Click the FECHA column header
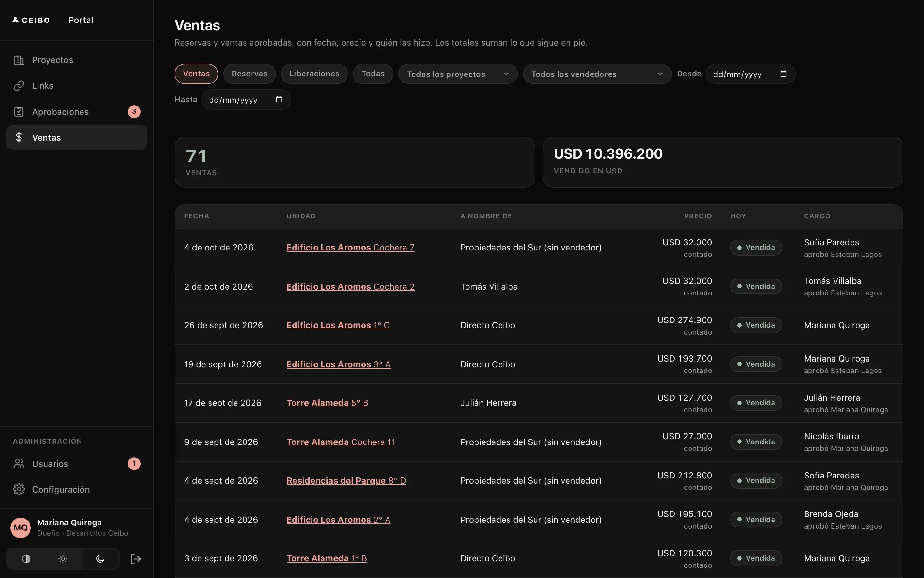 (x=197, y=216)
